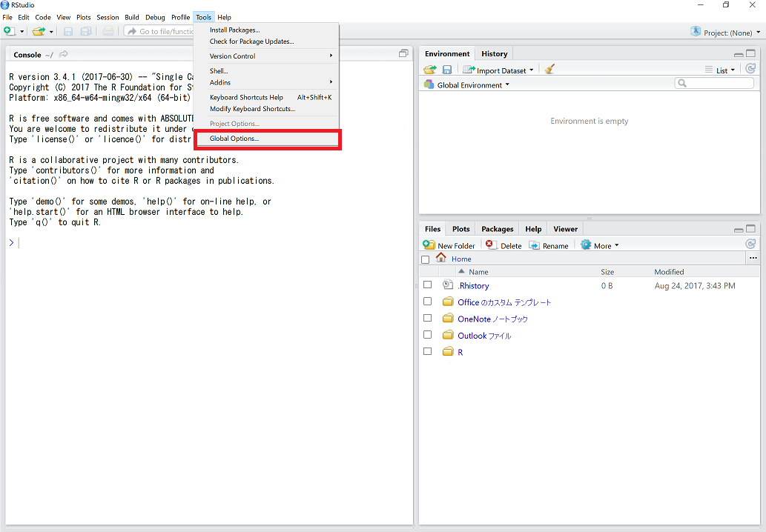Click the Home house icon in the Files path bar
Screen dimensions: 766x532
(441, 258)
